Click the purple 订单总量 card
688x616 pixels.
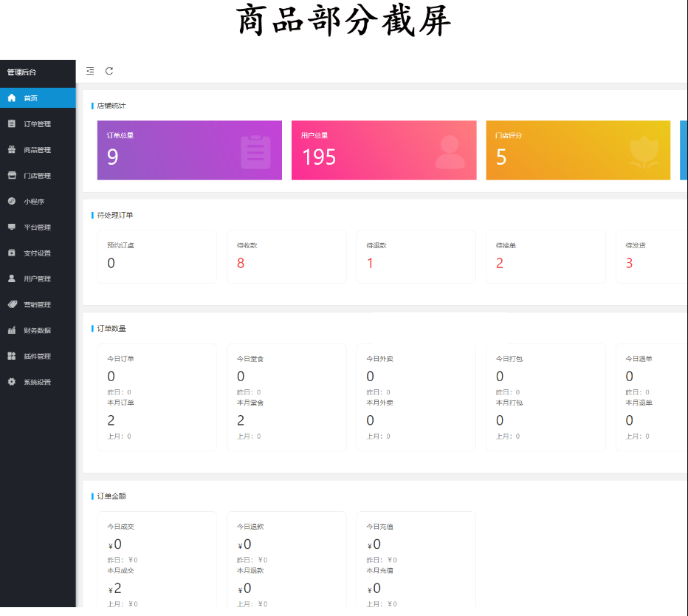click(x=189, y=151)
